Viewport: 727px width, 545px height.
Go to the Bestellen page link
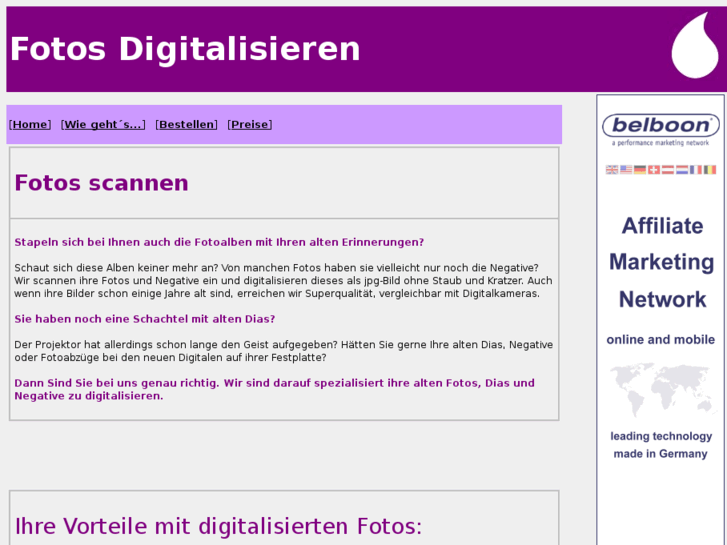coord(186,124)
